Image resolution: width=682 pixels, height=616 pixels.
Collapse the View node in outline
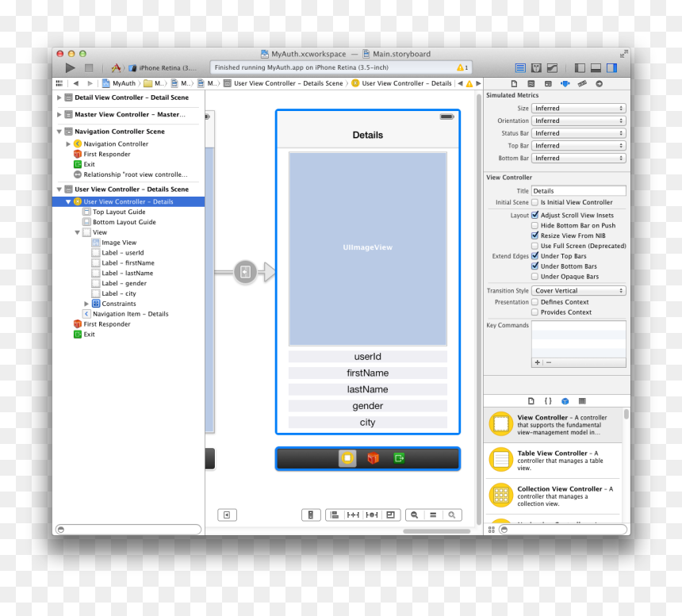78,232
